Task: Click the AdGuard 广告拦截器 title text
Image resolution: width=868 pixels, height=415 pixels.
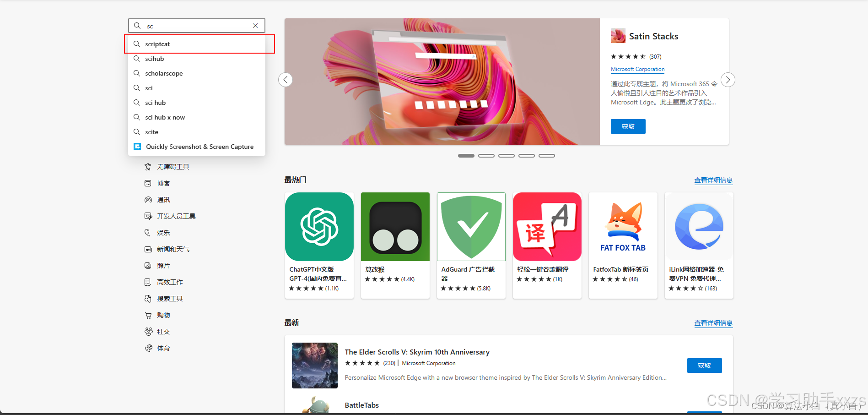Action: point(468,274)
